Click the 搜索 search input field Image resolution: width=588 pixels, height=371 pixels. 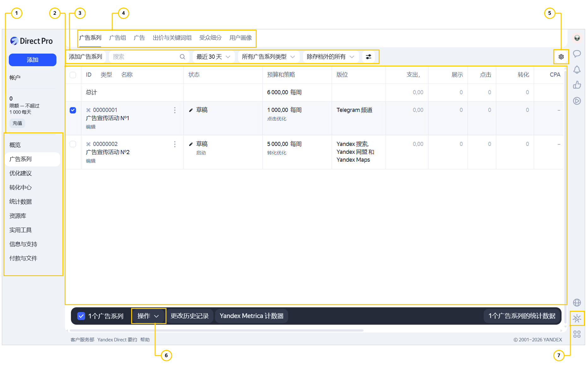click(149, 57)
